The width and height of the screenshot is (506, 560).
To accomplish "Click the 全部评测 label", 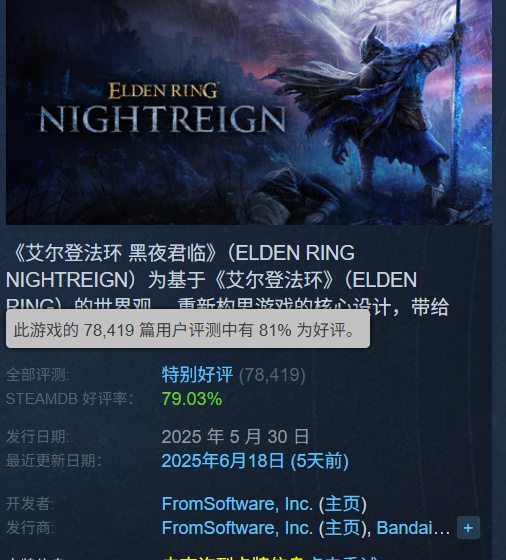I will (x=37, y=375).
